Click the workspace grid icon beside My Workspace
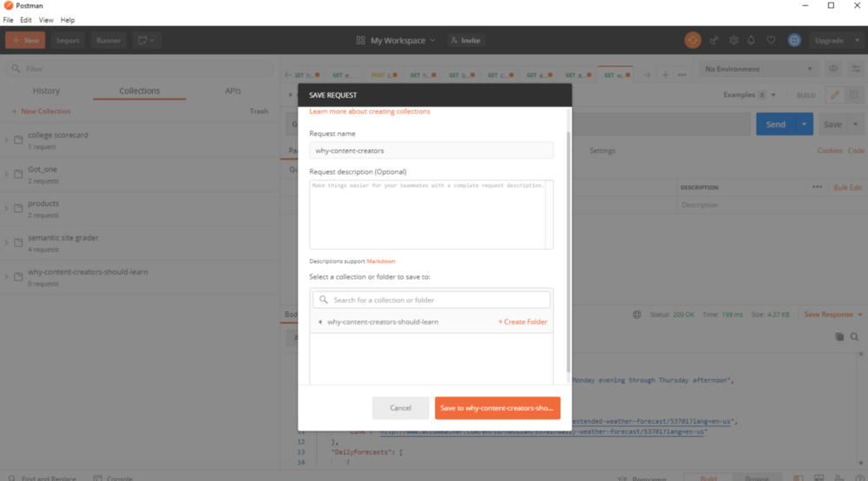Screen dimensions: 868x481 [360, 41]
